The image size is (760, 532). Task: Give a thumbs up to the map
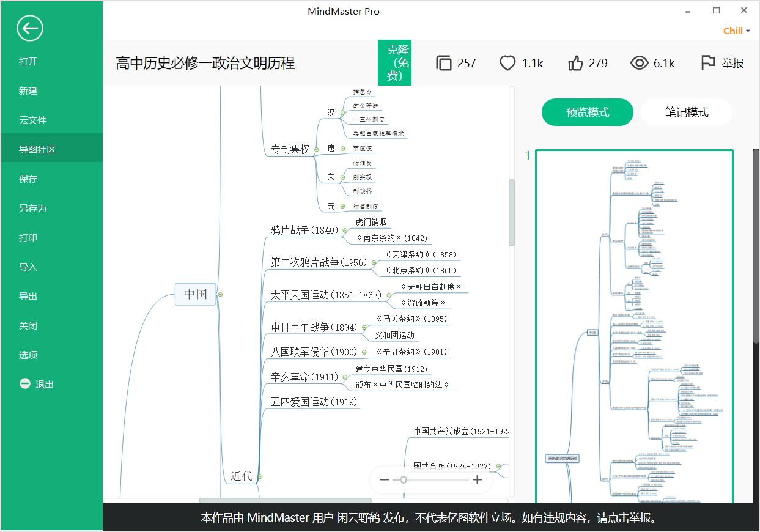(x=575, y=63)
